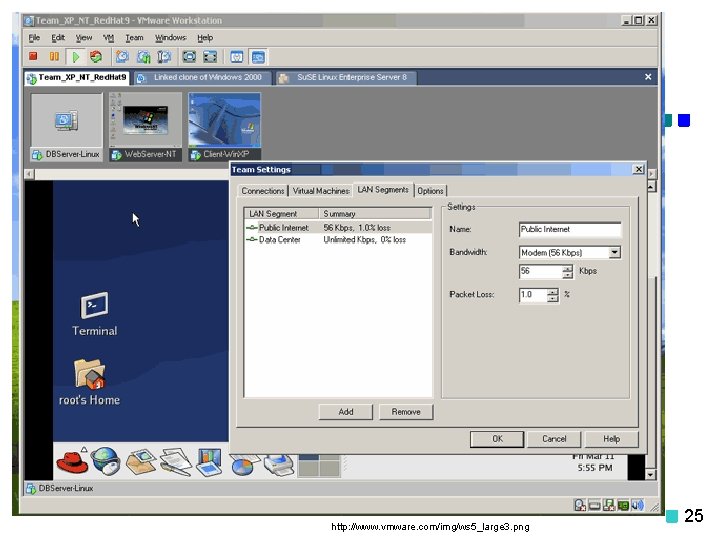Screen dimensions: 720x540
Task: Select the WebServer-NT thumbnail
Action: 146,127
